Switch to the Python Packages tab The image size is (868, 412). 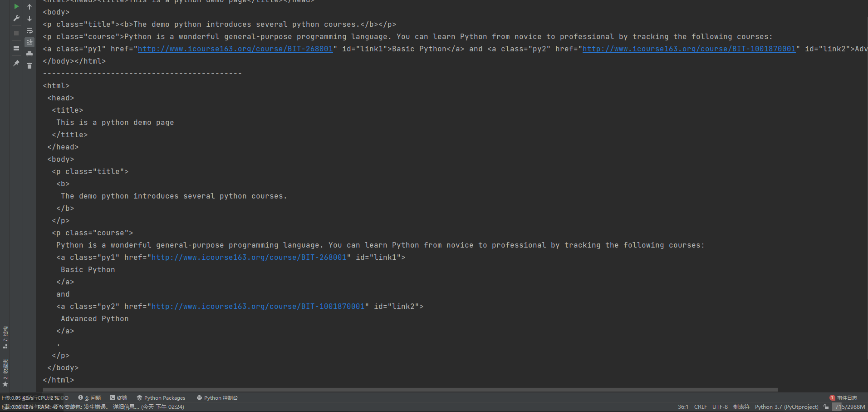coord(161,398)
